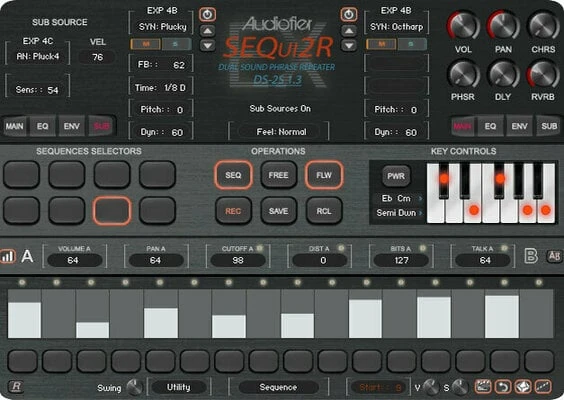The height and width of the screenshot is (400, 564).
Task: Click the CUTOFF A value 98
Action: (238, 260)
